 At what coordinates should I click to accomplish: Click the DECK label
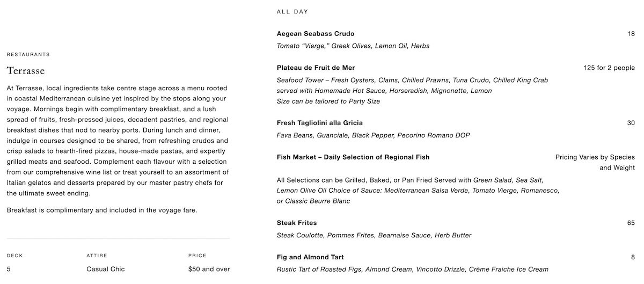click(15, 256)
